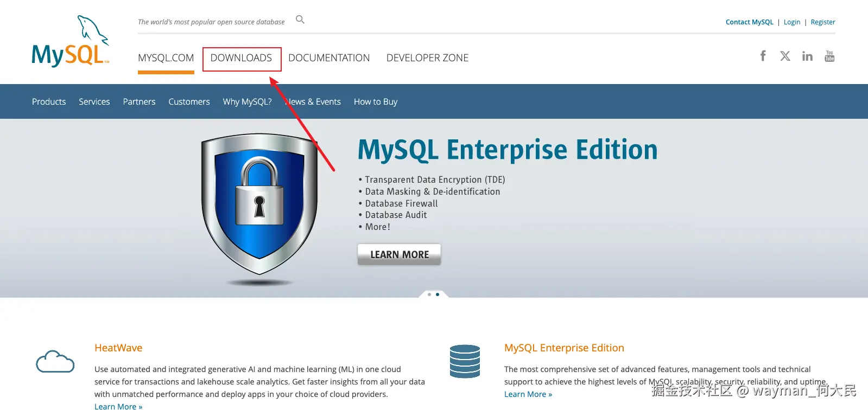Click the MySQL dolphin logo

click(71, 41)
